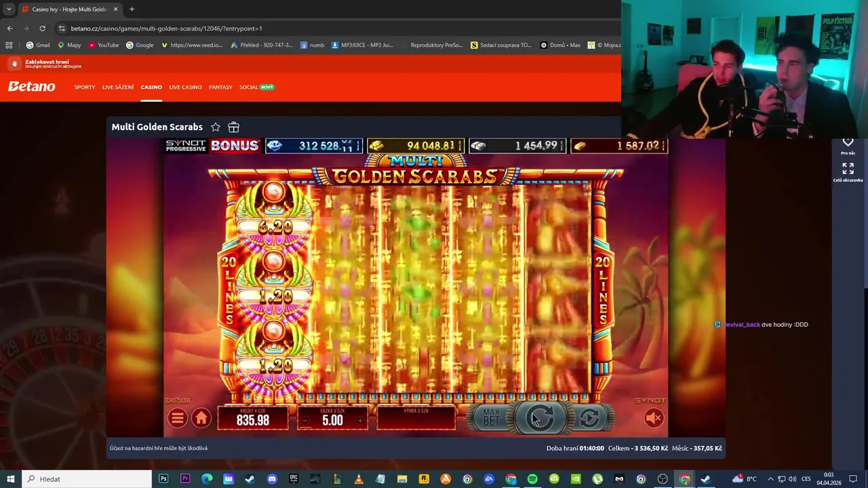
Task: Open the LIVE CASINO section
Action: 185,87
